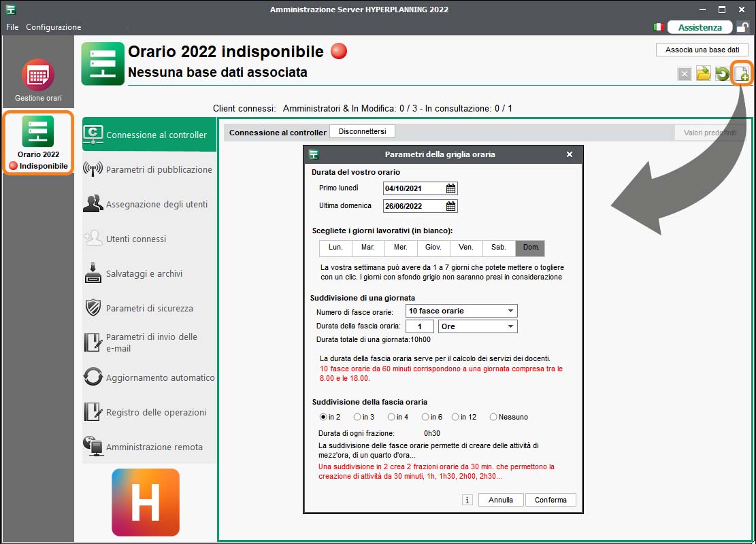Screen dimensions: 756x544
Task: Select the Nessuno subdivision radio
Action: tap(493, 417)
